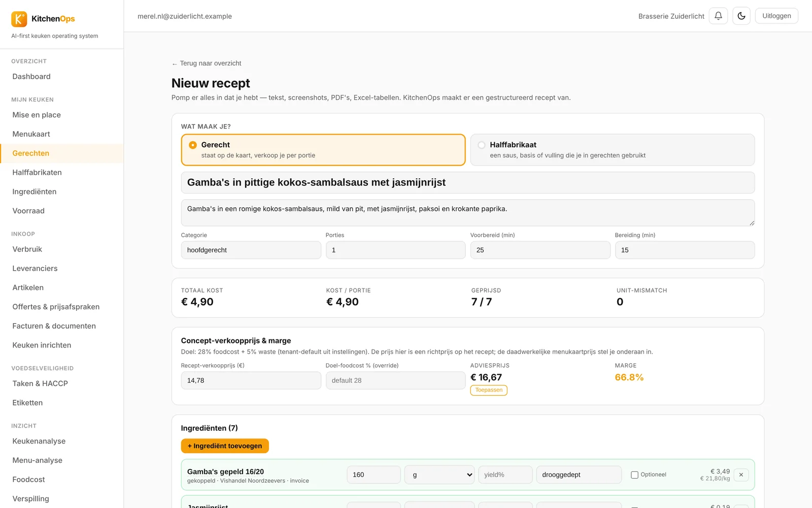Click the Doel-foodcost % override field
The height and width of the screenshot is (508, 812).
click(x=395, y=380)
